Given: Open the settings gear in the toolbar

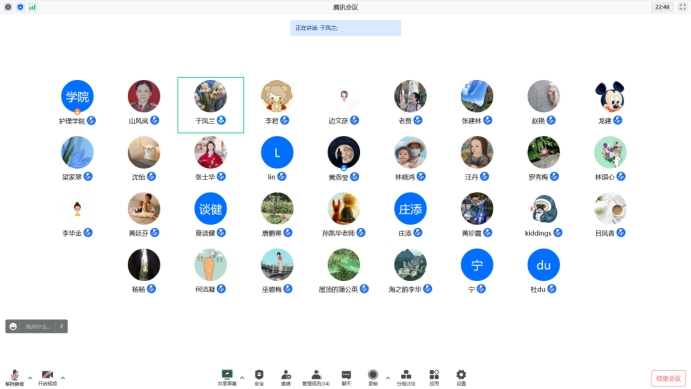Looking at the screenshot, I should click(461, 378).
